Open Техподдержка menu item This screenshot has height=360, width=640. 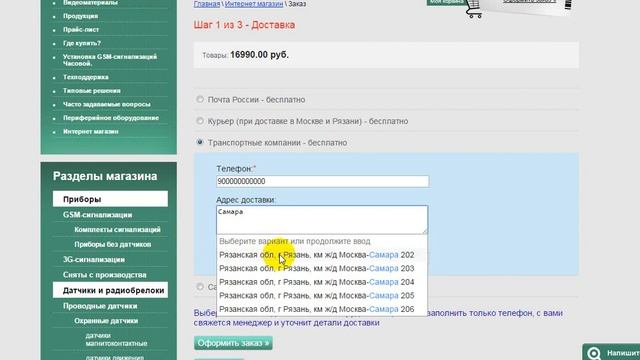coord(86,77)
